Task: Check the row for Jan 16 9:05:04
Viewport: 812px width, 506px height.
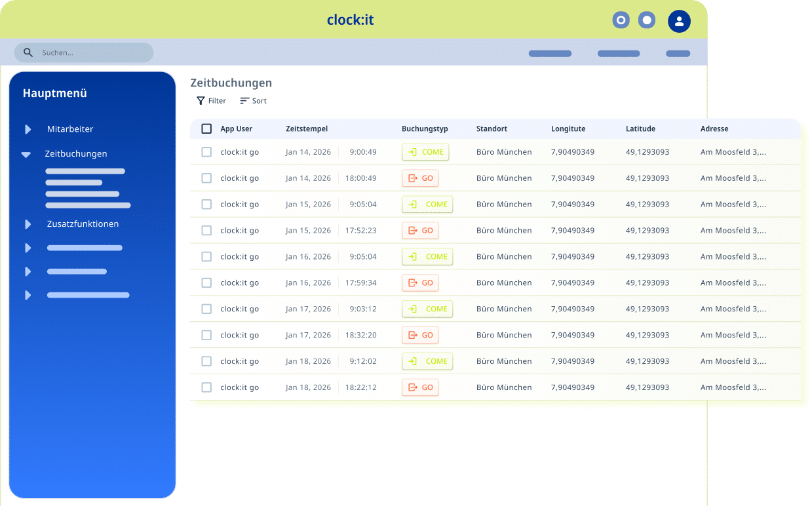Action: coord(206,257)
